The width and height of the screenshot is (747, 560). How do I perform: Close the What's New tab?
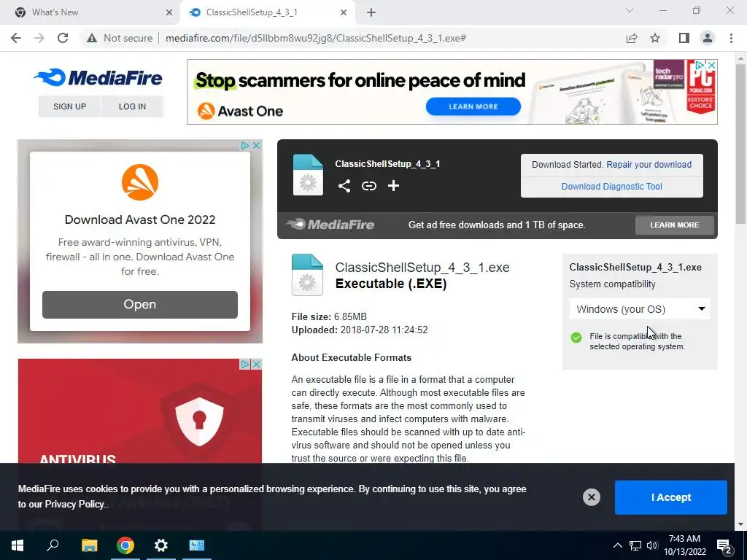tap(169, 12)
